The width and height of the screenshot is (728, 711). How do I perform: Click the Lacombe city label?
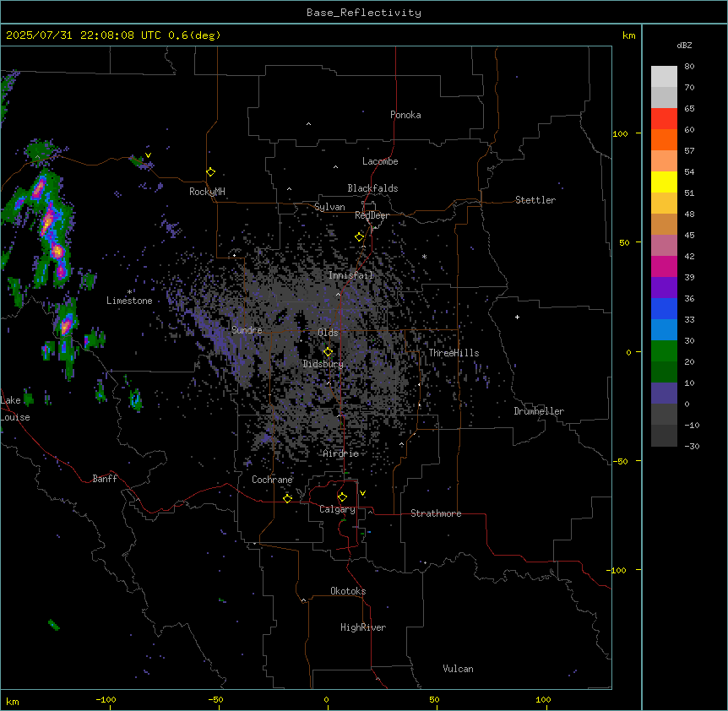380,161
